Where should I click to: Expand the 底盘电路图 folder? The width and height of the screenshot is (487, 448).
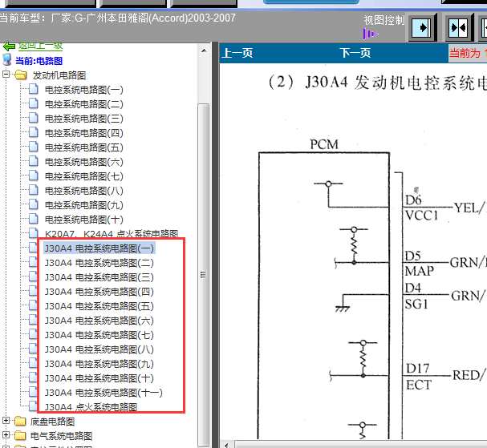tap(6, 421)
